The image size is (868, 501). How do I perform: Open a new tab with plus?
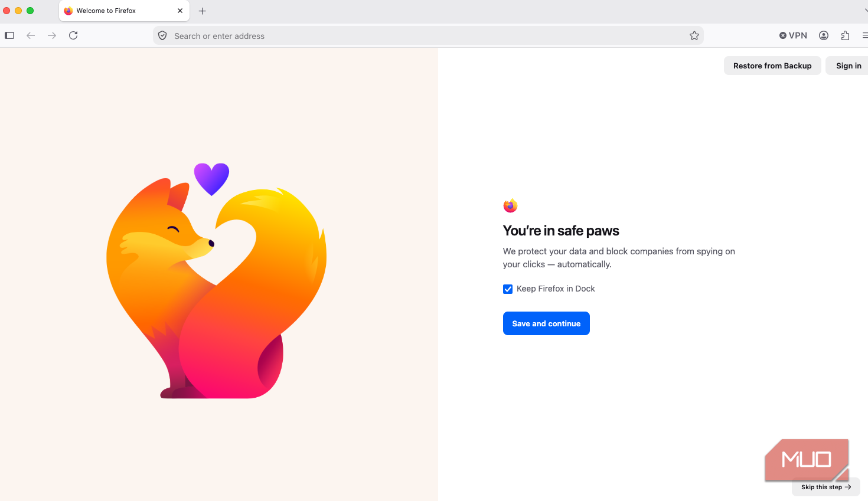point(202,11)
